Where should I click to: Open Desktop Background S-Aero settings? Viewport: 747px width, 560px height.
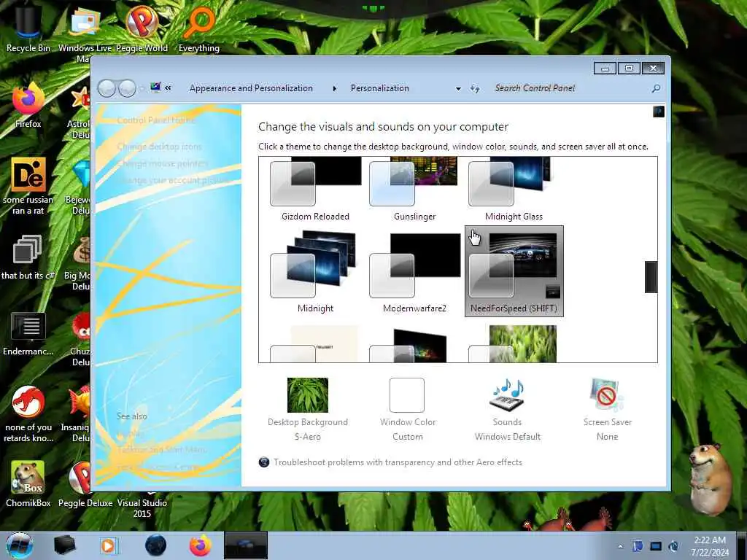click(x=308, y=410)
